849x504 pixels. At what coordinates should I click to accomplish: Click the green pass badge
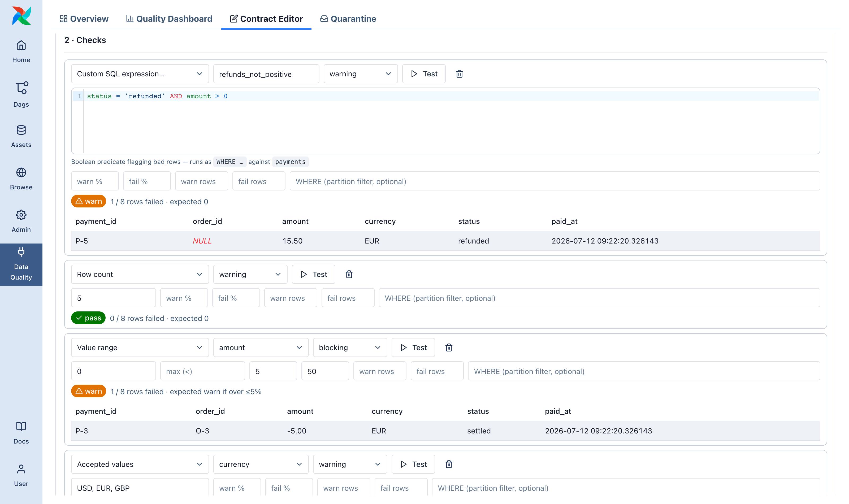(x=88, y=318)
